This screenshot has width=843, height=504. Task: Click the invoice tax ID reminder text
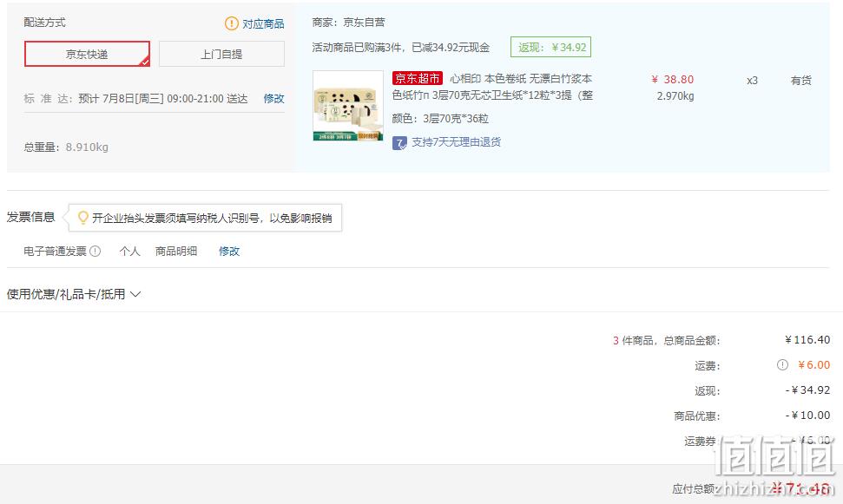212,218
